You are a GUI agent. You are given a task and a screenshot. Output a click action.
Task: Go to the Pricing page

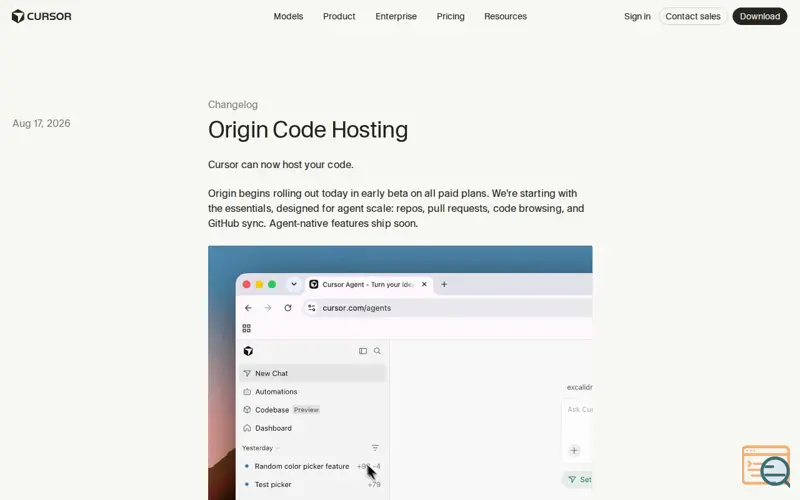tap(451, 16)
